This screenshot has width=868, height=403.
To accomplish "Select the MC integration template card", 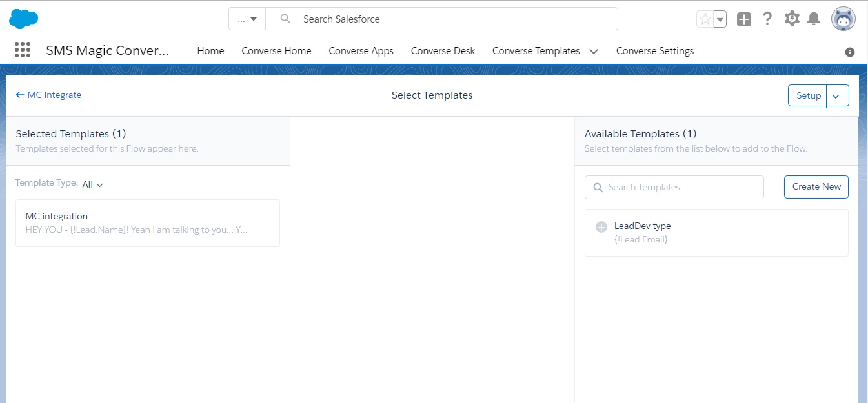I will [148, 223].
